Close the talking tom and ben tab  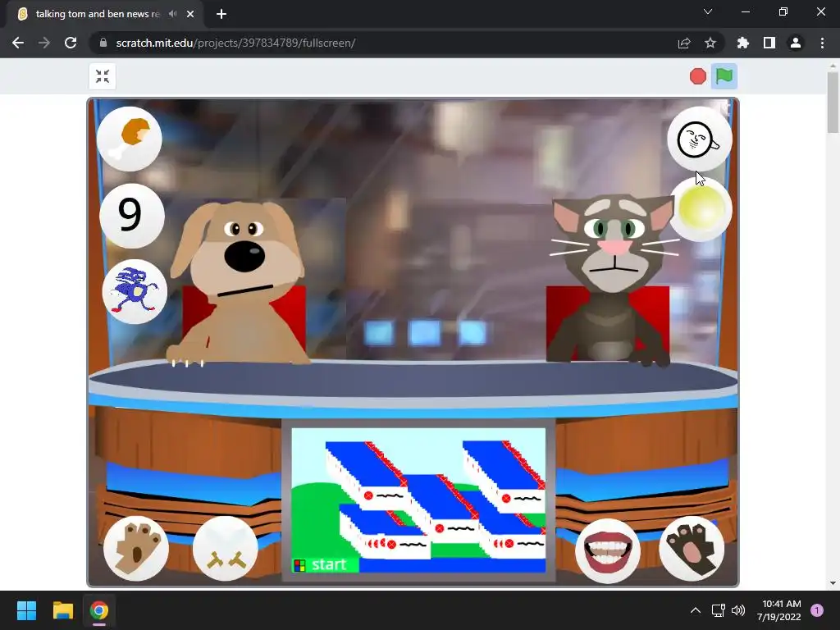pos(190,14)
